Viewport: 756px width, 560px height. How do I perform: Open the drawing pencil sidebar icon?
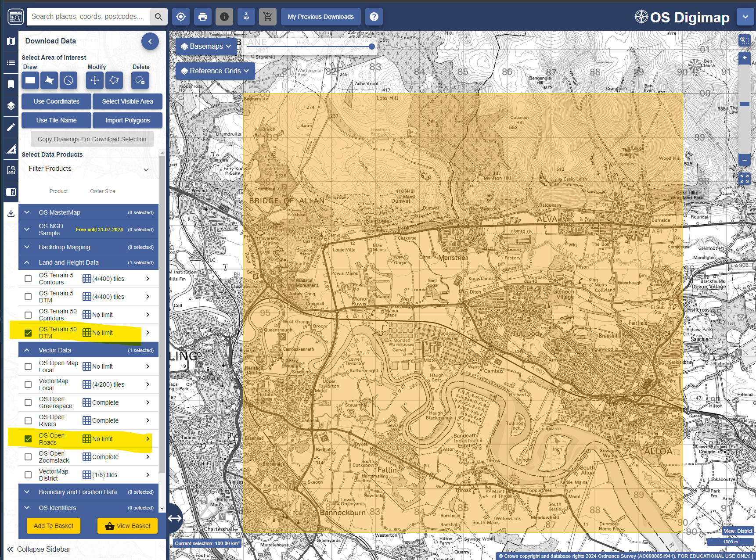click(11, 127)
